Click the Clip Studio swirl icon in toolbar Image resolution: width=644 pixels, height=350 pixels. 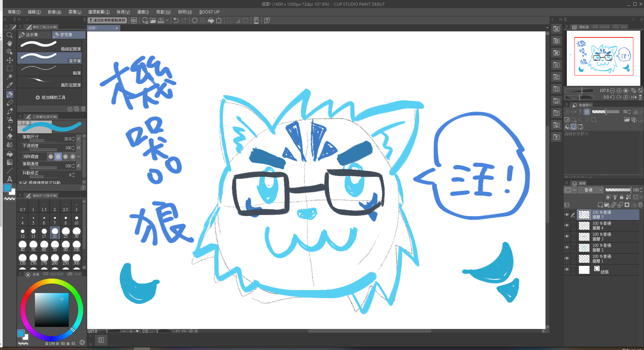134,20
